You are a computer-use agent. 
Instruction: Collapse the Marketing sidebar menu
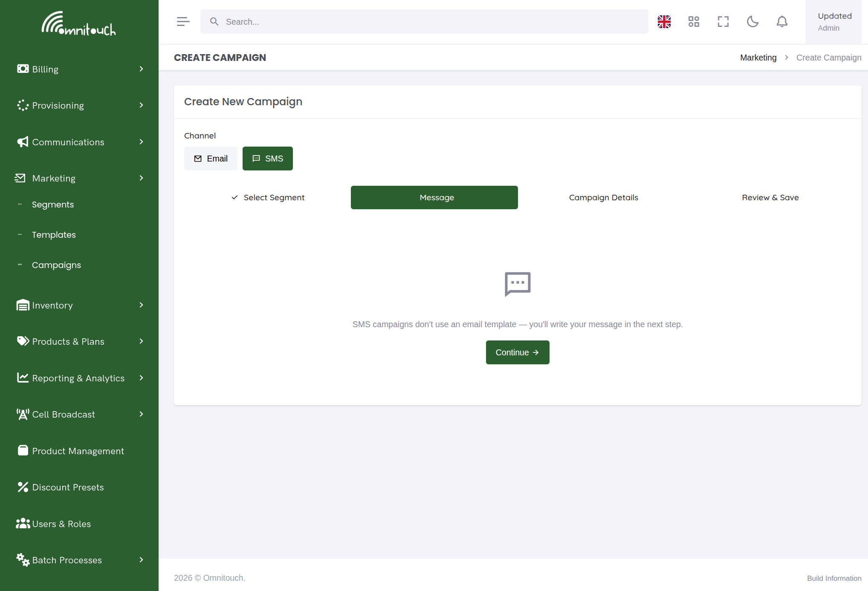pos(79,178)
